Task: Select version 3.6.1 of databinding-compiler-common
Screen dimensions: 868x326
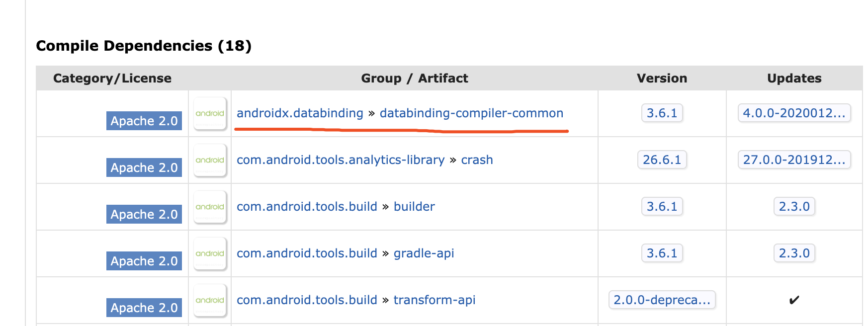Action: coord(662,113)
